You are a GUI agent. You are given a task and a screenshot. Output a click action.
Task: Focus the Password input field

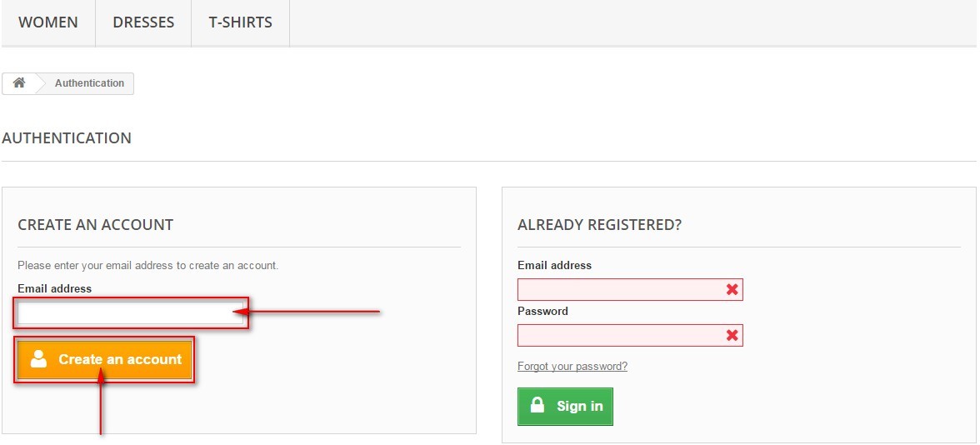tap(630, 336)
